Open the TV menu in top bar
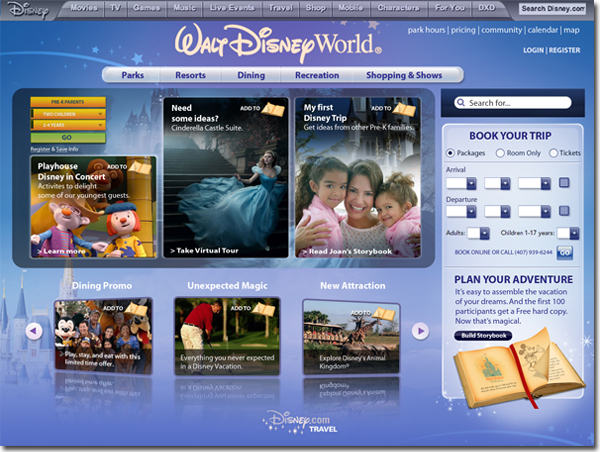600x452 pixels. click(115, 8)
